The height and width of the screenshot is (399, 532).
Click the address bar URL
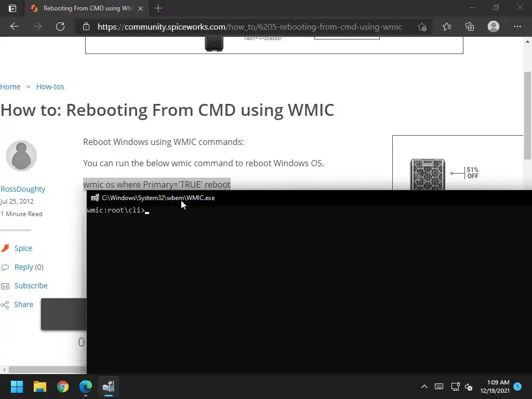pos(249,27)
